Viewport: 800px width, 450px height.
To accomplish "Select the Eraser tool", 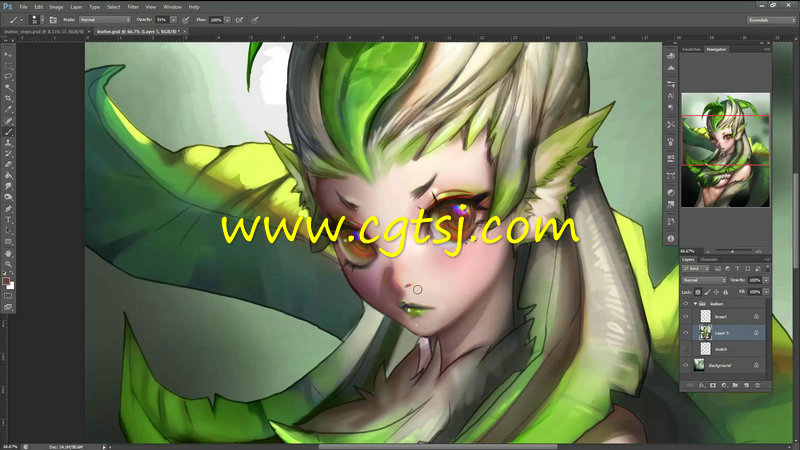I will click(x=8, y=164).
